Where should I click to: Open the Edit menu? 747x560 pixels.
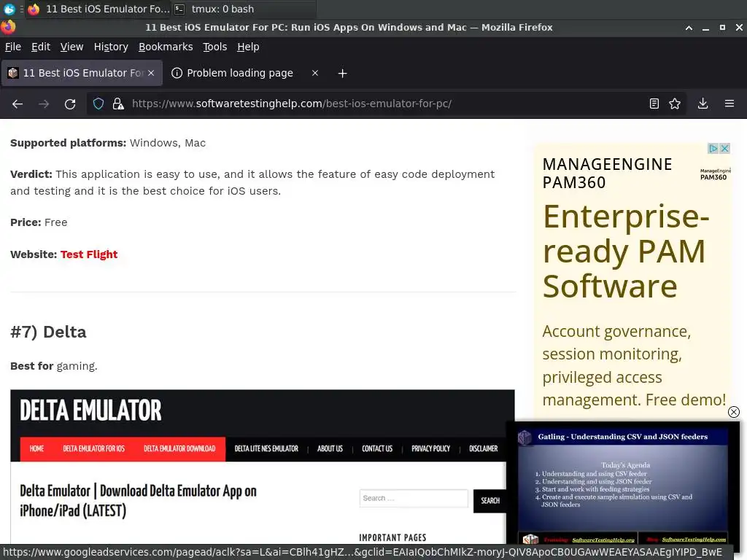coord(41,47)
